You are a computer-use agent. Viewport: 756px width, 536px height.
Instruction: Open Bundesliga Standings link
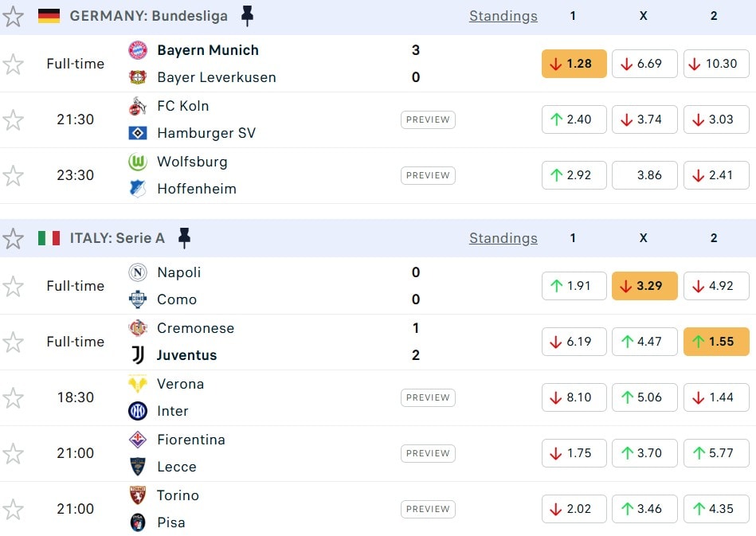[x=503, y=16]
